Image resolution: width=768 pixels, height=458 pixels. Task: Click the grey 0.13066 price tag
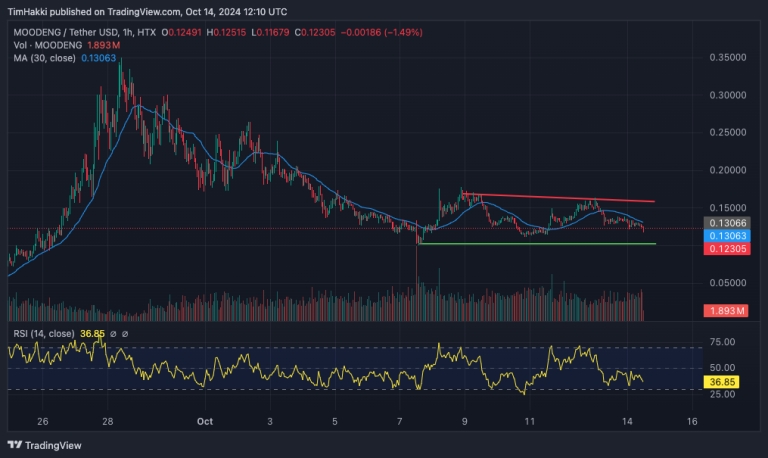click(729, 222)
